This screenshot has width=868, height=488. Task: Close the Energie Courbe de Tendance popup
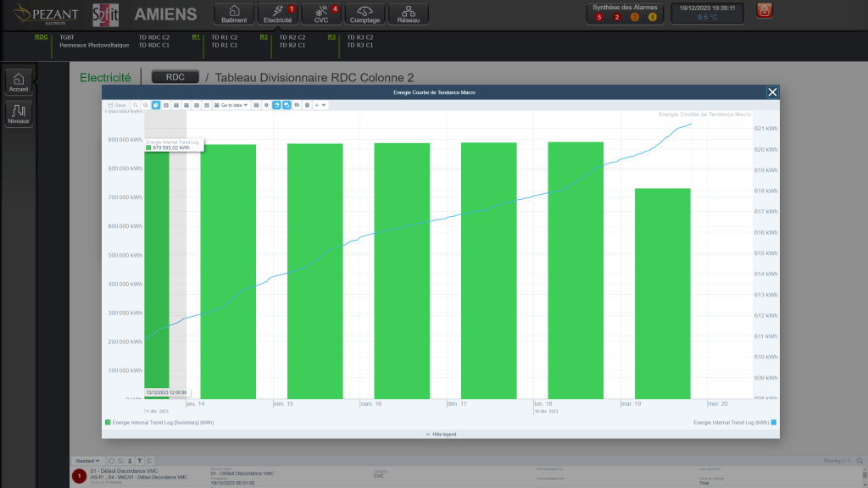(771, 92)
